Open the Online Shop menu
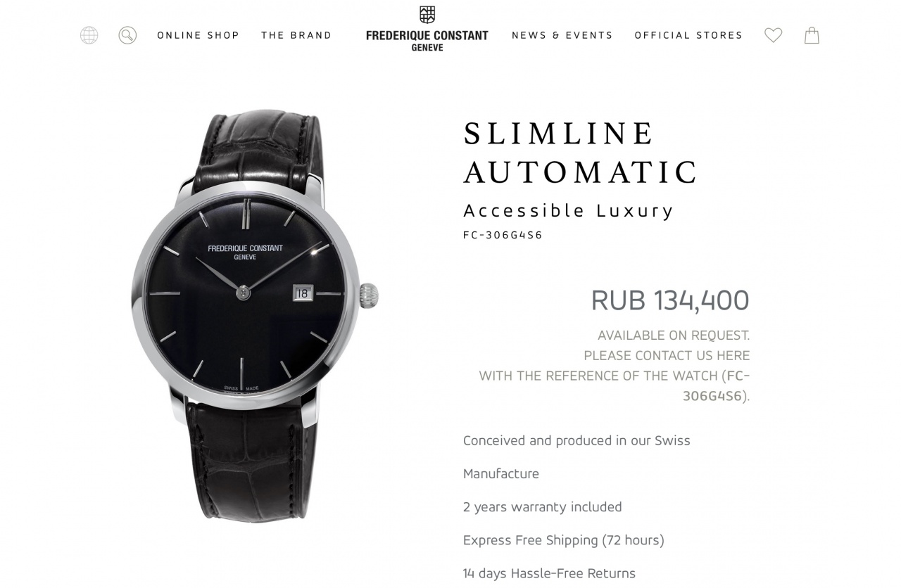 pos(199,35)
